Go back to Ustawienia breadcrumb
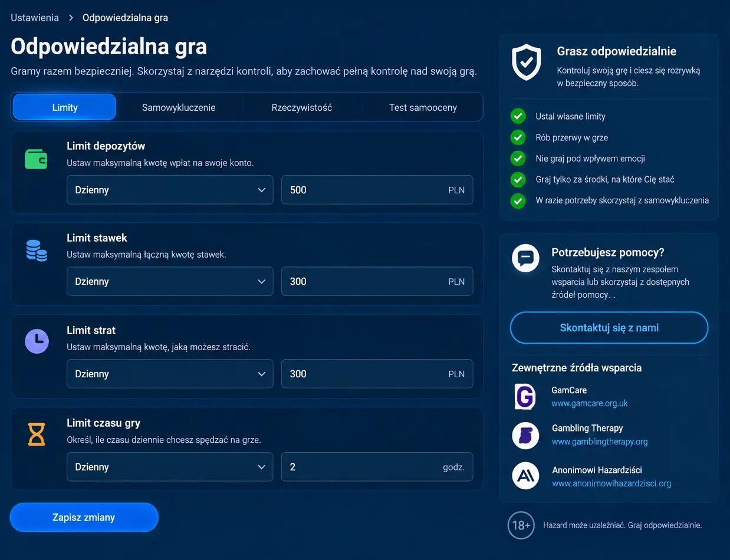Image resolution: width=730 pixels, height=560 pixels. point(35,18)
